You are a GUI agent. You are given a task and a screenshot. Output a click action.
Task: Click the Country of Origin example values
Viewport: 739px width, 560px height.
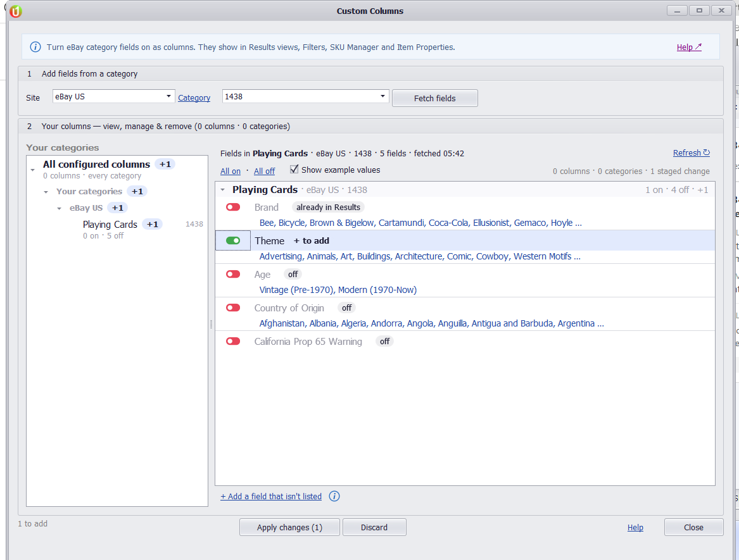tap(432, 323)
